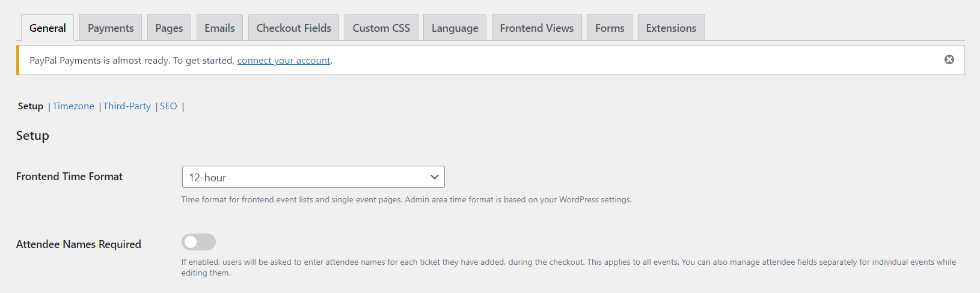Screen dimensions: 980x293
Task: Select the Setup sub-navigation item
Action: [x=31, y=106]
